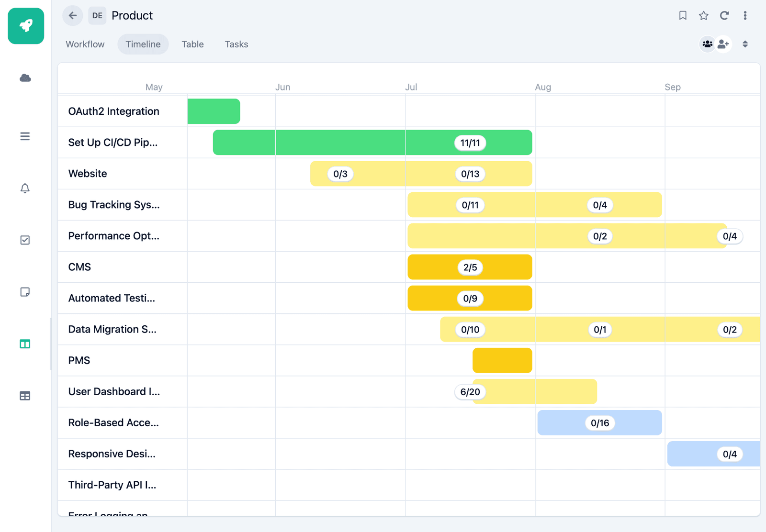Click the Jul month header

[x=411, y=87]
